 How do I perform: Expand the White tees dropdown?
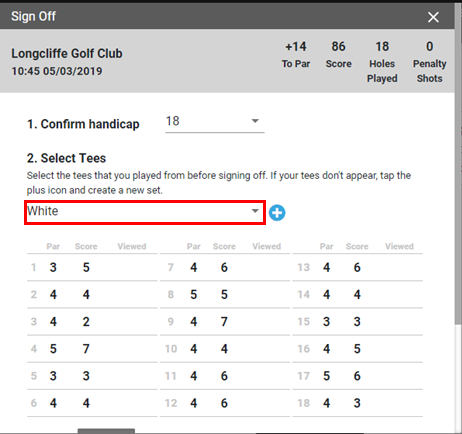pyautogui.click(x=145, y=212)
